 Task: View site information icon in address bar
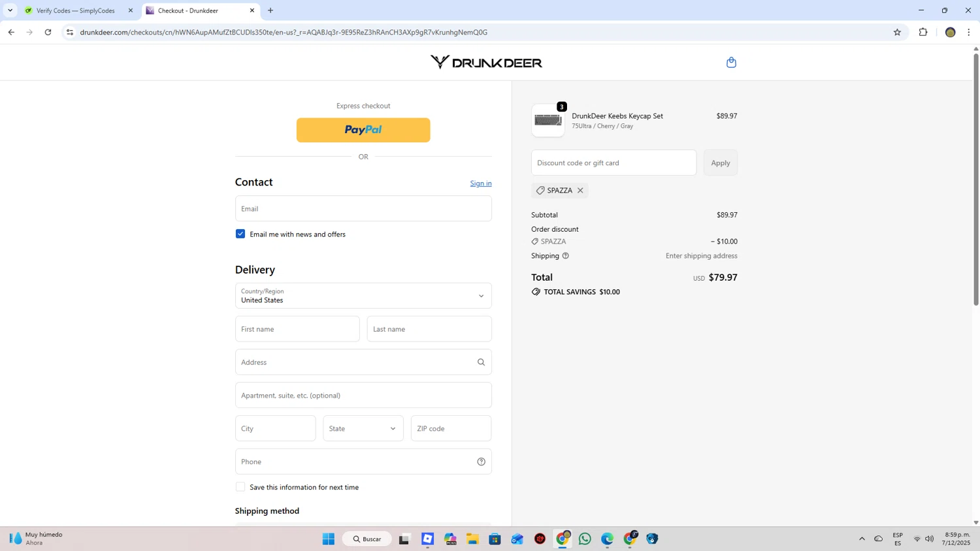[70, 32]
